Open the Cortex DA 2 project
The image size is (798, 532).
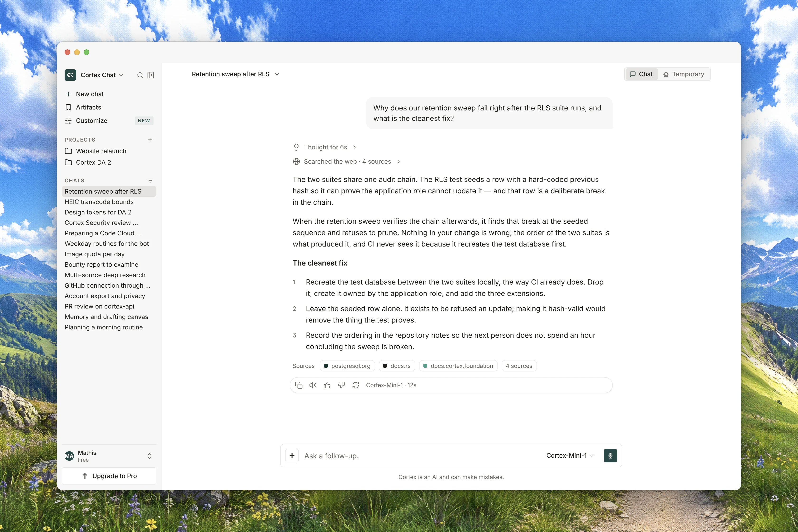point(109,162)
